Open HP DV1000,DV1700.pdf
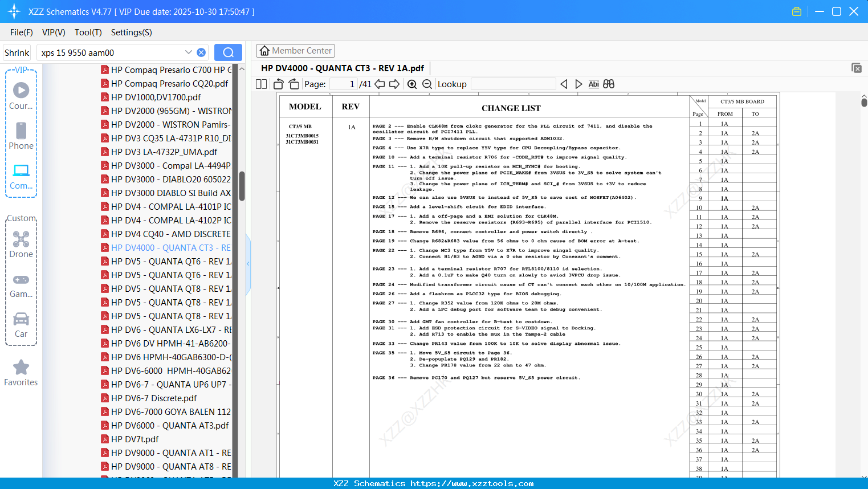The image size is (868, 489). click(151, 97)
